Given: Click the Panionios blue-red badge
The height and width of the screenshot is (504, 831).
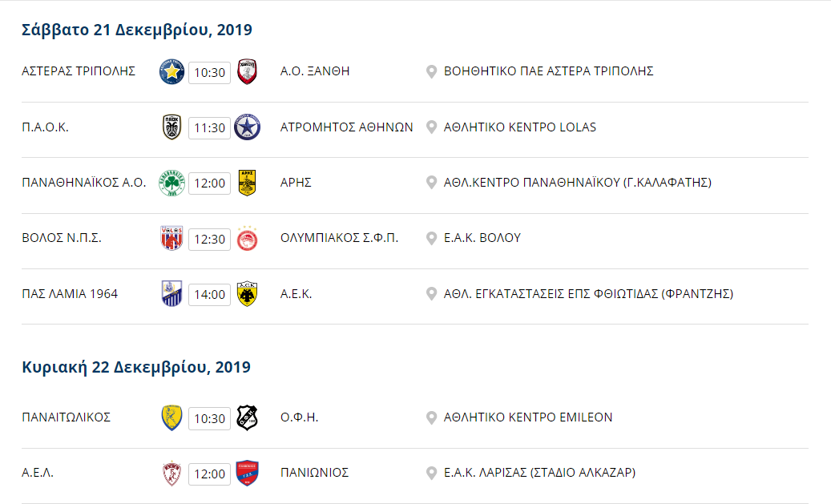Looking at the screenshot, I should click(x=247, y=474).
